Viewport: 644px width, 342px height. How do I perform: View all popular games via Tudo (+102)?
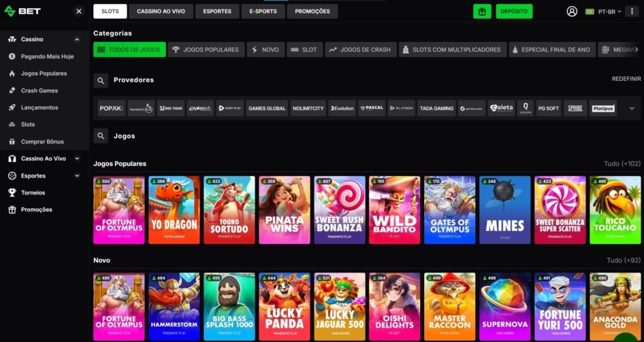(622, 164)
